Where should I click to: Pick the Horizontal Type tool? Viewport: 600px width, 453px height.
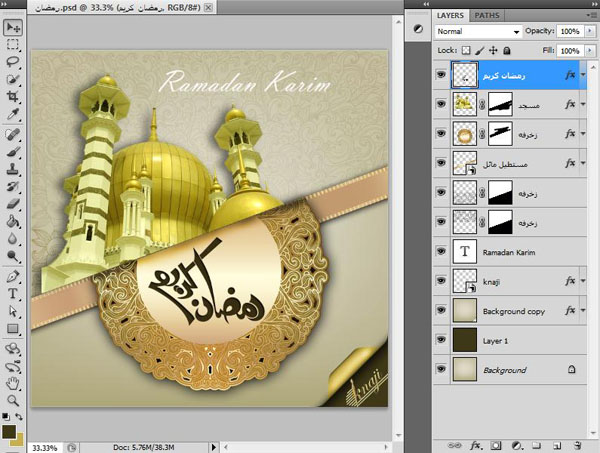click(14, 294)
